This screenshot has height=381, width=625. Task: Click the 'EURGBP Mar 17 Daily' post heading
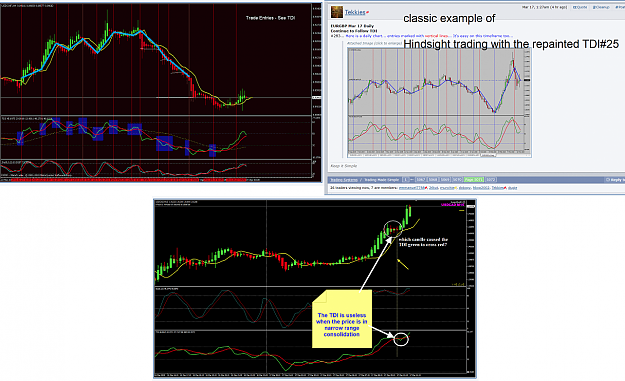coord(352,26)
